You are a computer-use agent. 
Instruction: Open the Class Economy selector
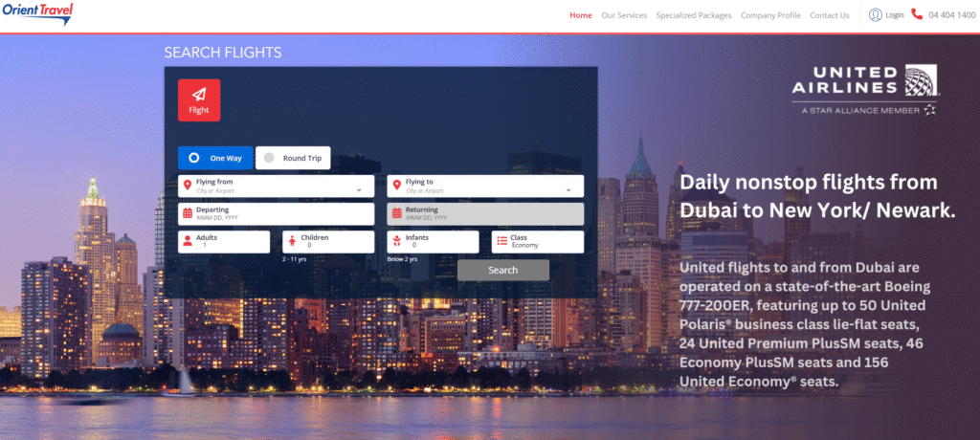pos(538,242)
